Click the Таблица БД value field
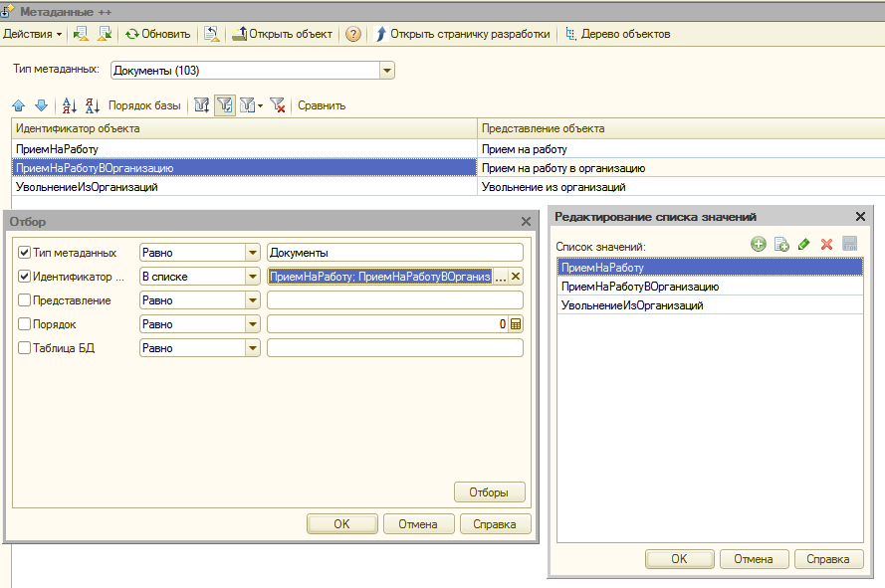 tap(395, 348)
